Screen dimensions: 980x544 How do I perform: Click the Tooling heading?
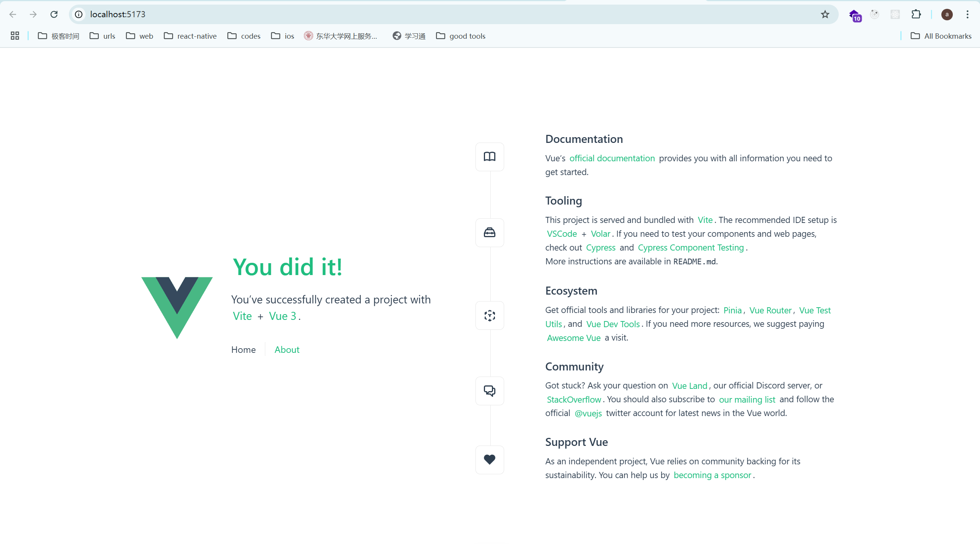[564, 201]
